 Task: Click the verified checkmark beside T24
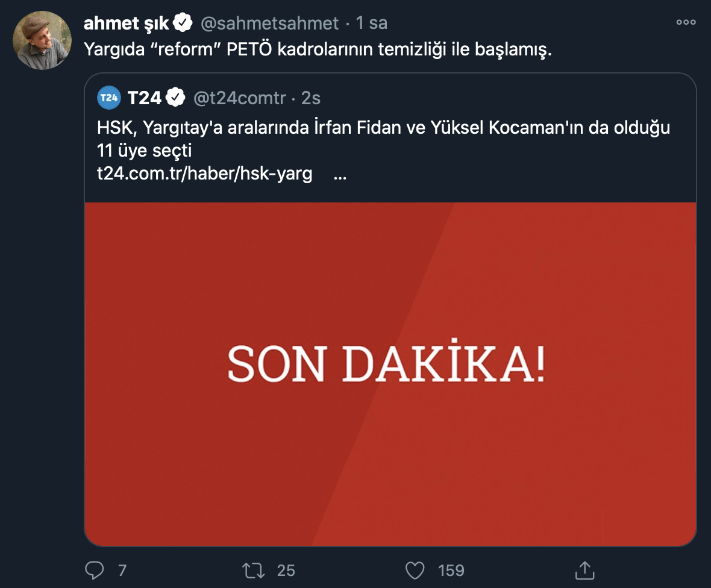[175, 96]
